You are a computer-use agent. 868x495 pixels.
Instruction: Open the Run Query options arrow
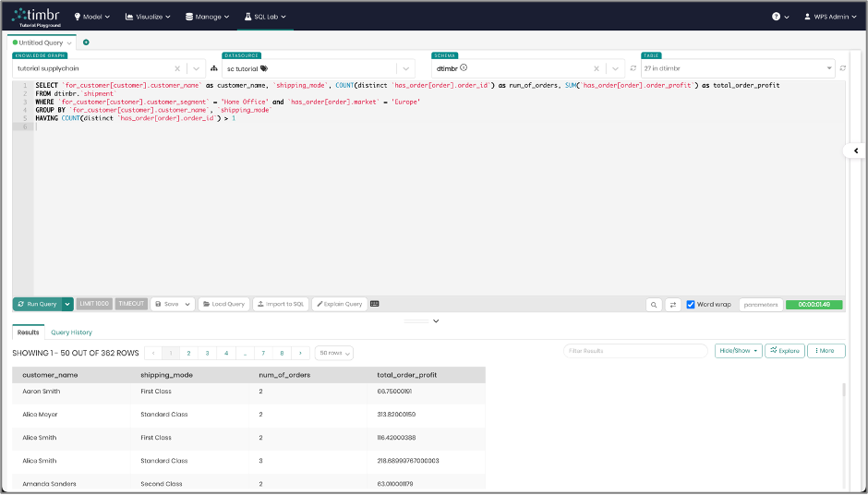pyautogui.click(x=67, y=304)
